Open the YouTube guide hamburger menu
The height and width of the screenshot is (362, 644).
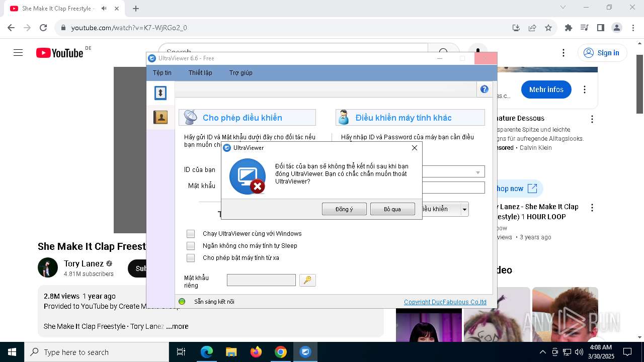tap(18, 53)
